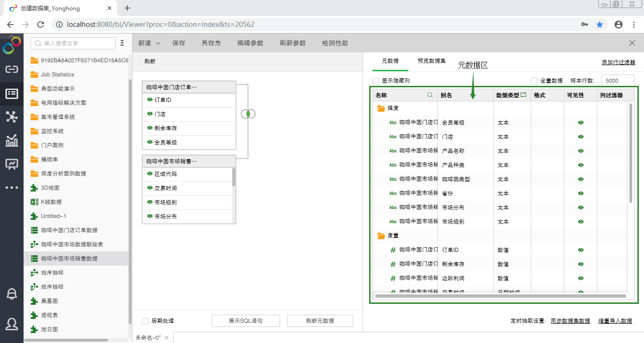Click the notification bell icon
The height and width of the screenshot is (343, 644).
[12, 293]
